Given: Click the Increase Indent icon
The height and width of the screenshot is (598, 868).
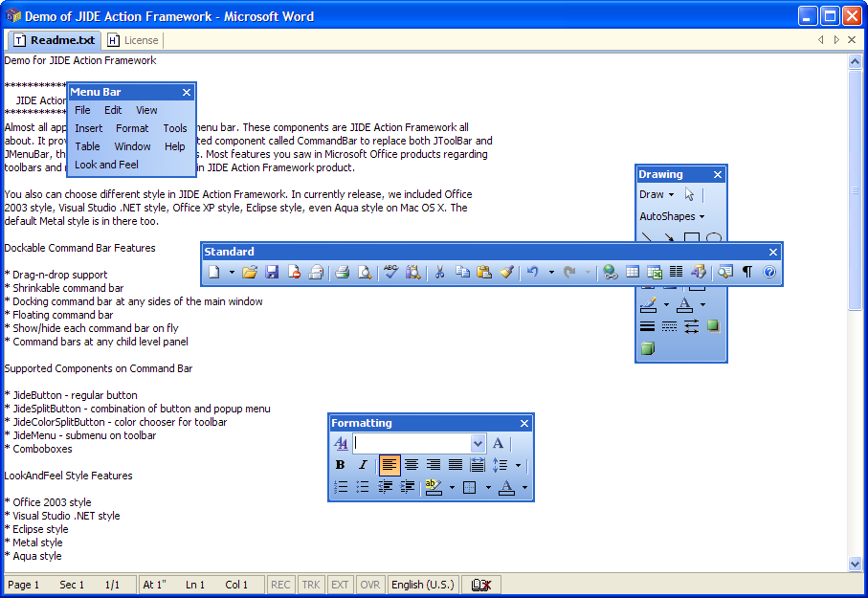Looking at the screenshot, I should [407, 487].
